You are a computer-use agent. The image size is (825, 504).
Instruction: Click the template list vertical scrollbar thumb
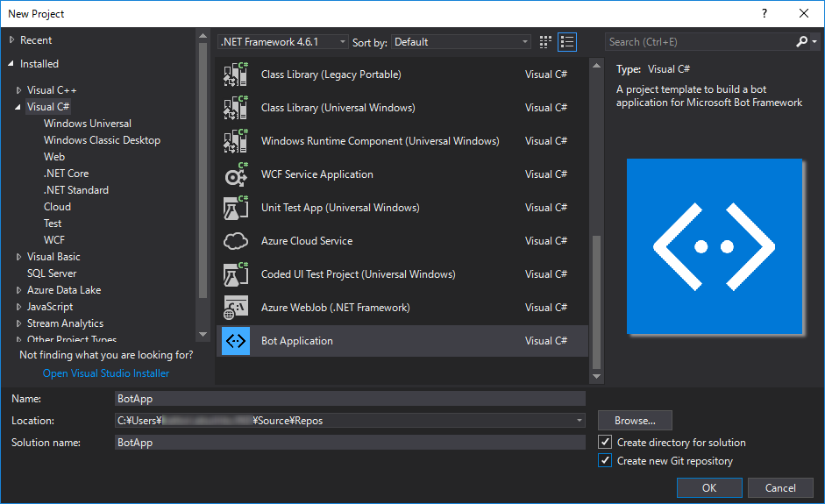click(x=596, y=302)
